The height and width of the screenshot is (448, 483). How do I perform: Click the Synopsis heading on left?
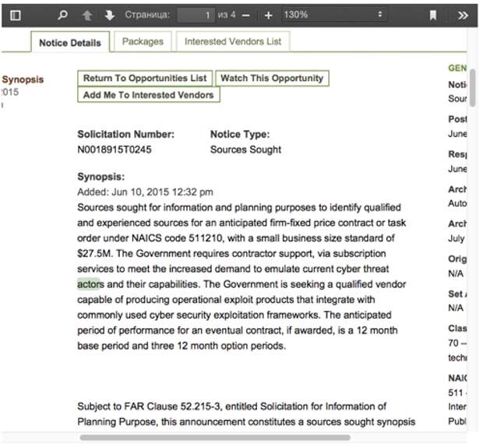[23, 79]
